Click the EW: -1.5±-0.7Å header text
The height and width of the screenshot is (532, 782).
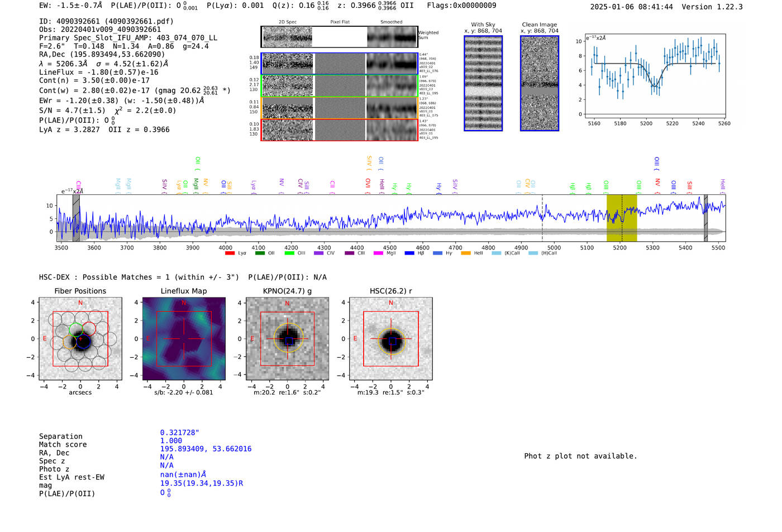[71, 6]
